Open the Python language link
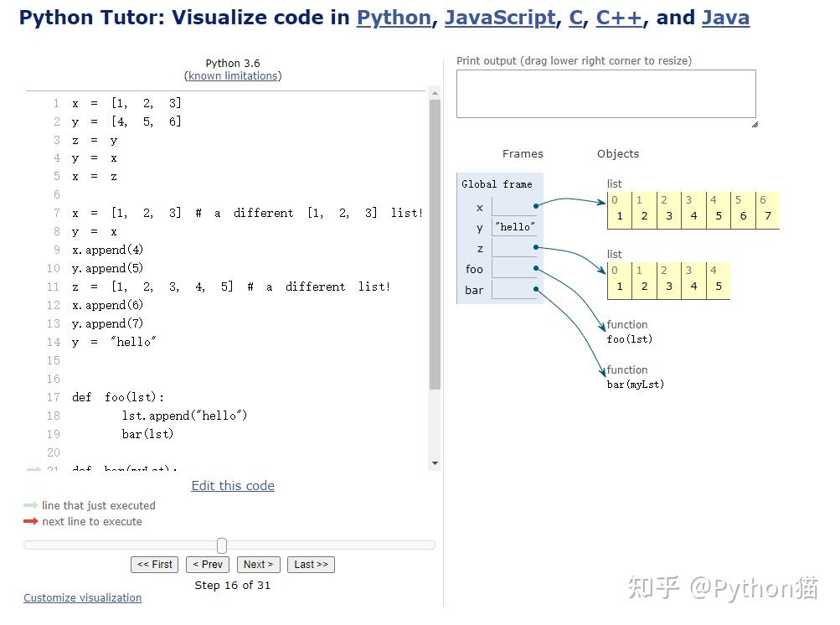This screenshot has width=840, height=625. [394, 18]
